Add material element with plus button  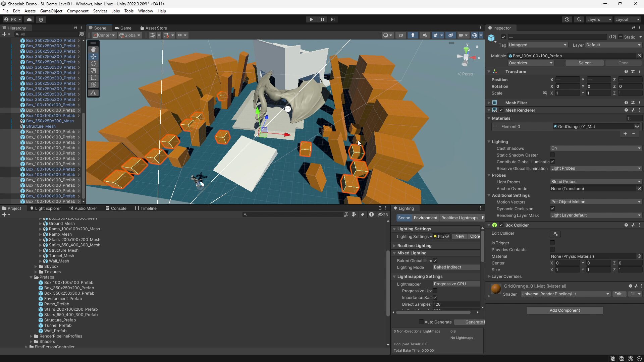coord(625,134)
